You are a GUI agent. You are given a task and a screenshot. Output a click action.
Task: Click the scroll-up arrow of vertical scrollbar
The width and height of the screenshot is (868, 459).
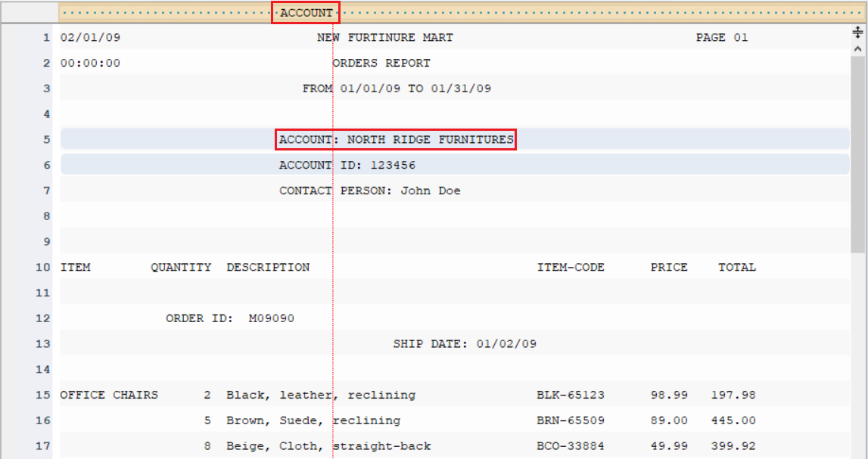857,49
